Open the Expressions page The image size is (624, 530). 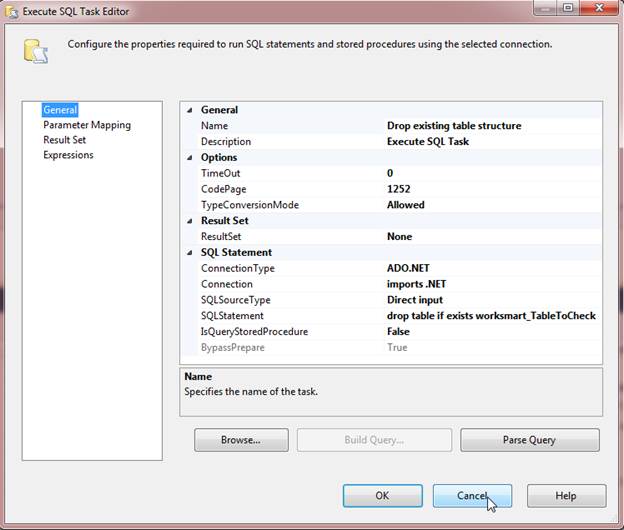pyautogui.click(x=68, y=155)
